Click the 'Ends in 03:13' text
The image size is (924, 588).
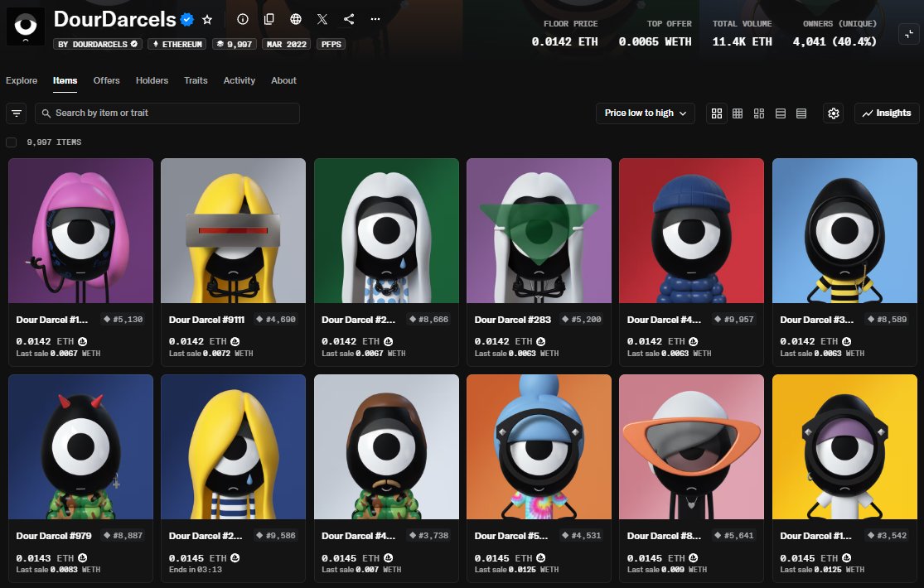(195, 570)
